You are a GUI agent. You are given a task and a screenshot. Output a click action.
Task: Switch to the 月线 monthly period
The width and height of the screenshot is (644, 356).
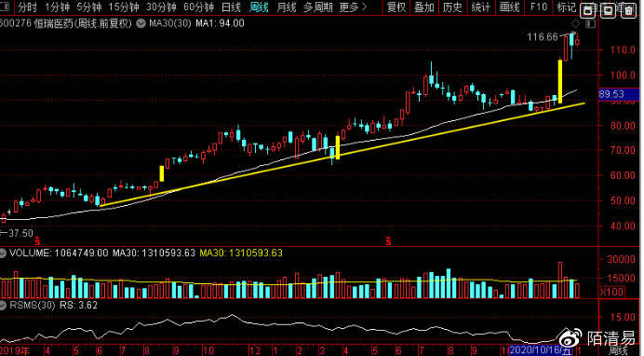(287, 7)
